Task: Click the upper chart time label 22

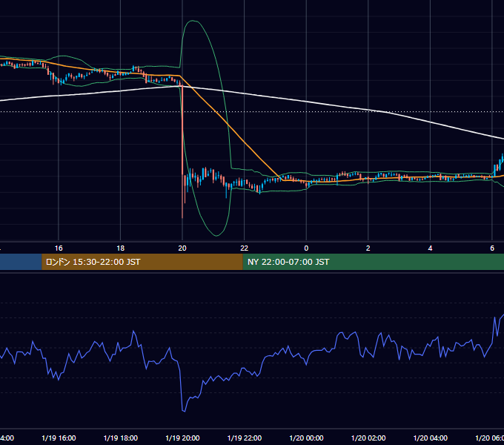Action: point(245,248)
